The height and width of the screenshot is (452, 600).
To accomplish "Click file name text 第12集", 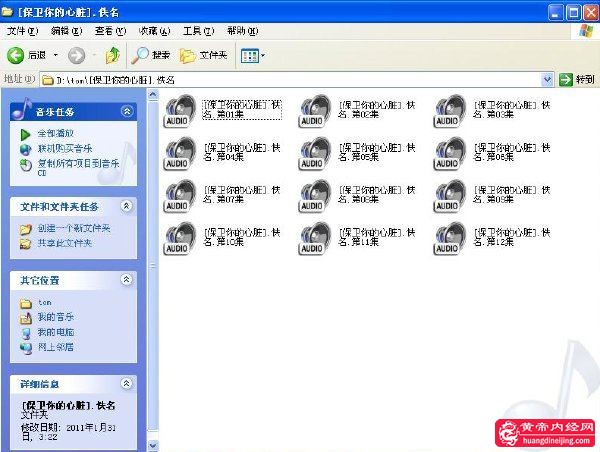I will [512, 237].
